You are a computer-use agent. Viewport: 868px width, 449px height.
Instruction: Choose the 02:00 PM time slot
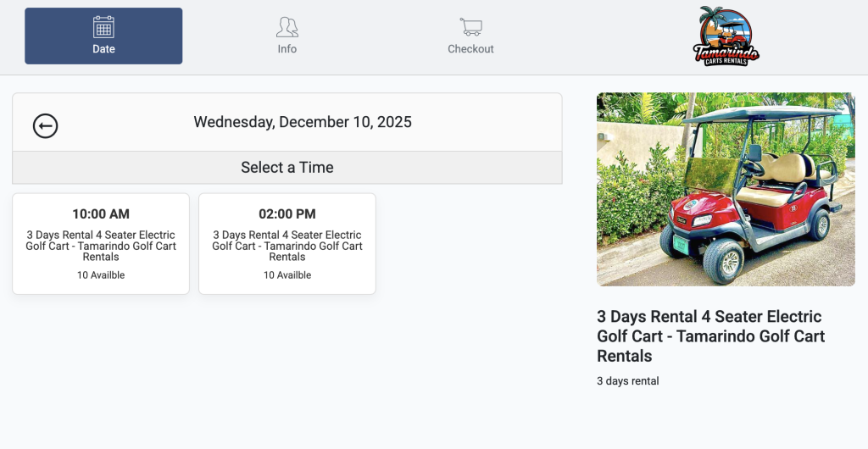[287, 214]
